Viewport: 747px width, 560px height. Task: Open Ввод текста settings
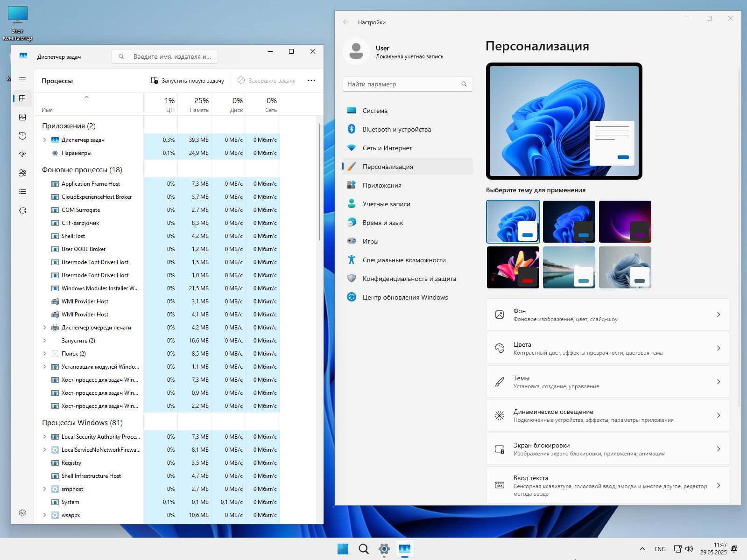(x=608, y=485)
